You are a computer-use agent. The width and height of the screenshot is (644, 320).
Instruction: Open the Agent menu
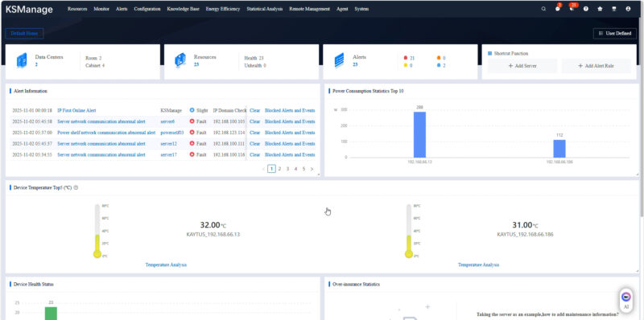[342, 9]
